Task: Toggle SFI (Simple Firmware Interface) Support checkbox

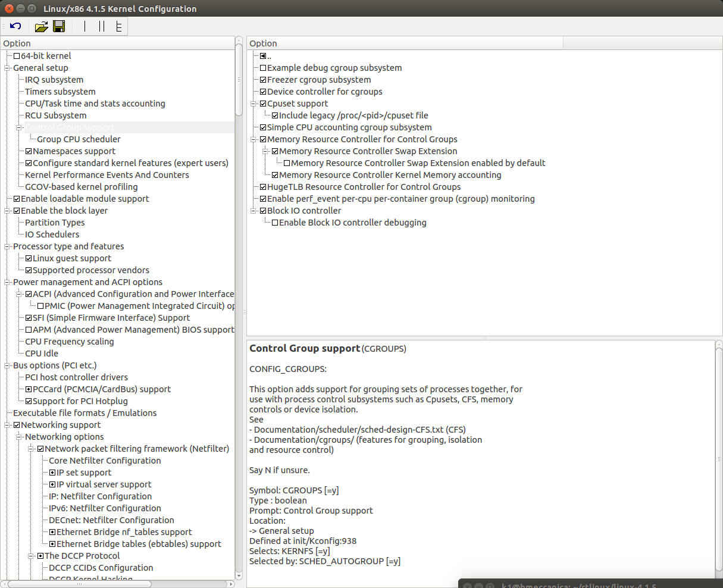Action: 29,318
